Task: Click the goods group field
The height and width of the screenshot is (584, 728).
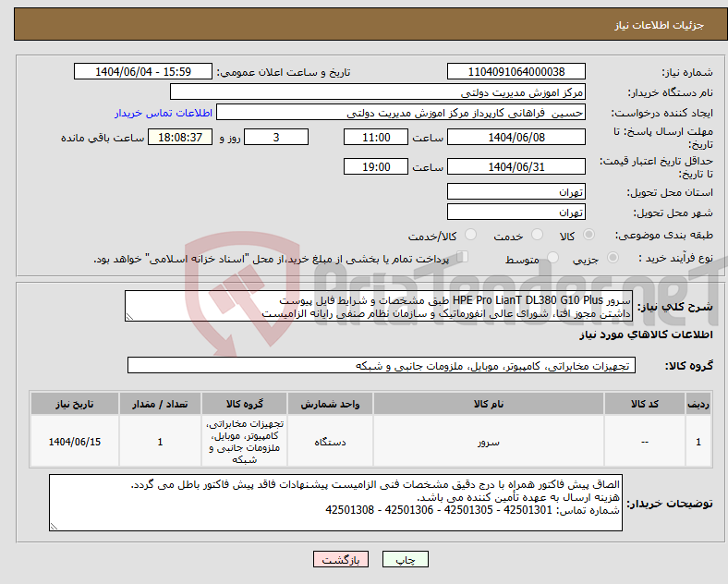Action: tap(382, 366)
